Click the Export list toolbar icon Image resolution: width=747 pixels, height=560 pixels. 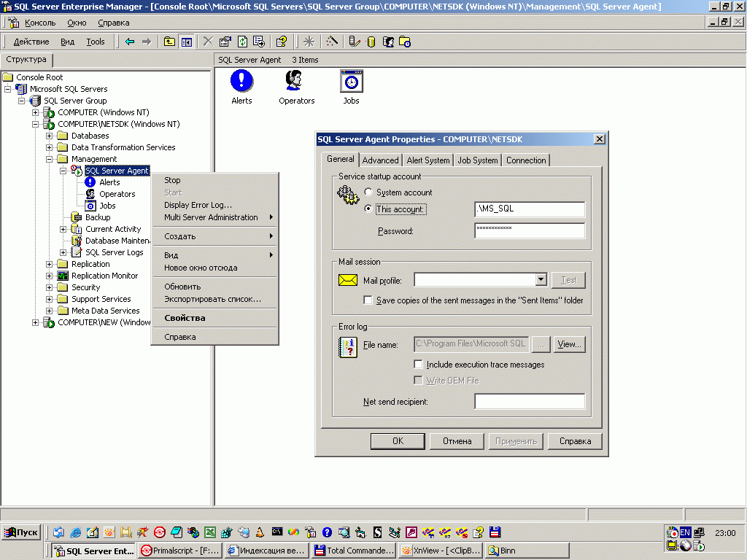(259, 42)
